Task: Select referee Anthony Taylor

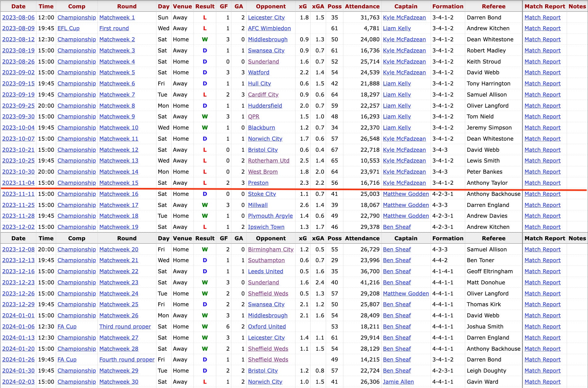Action: 487,183
